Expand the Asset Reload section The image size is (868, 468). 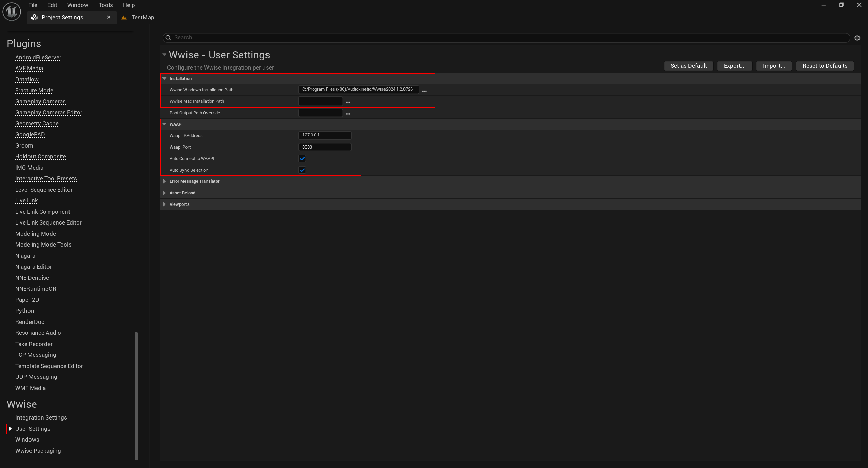[x=164, y=193]
